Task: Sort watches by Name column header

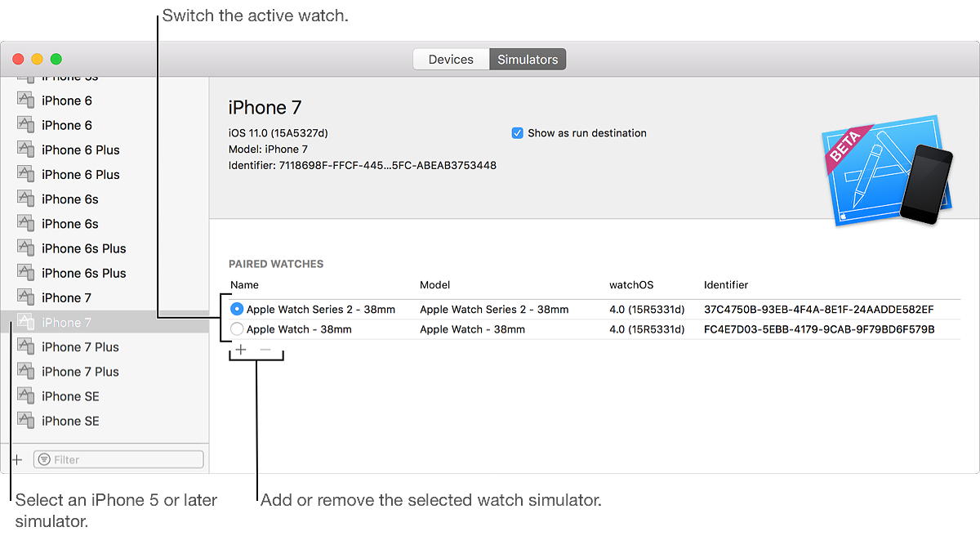Action: click(244, 285)
